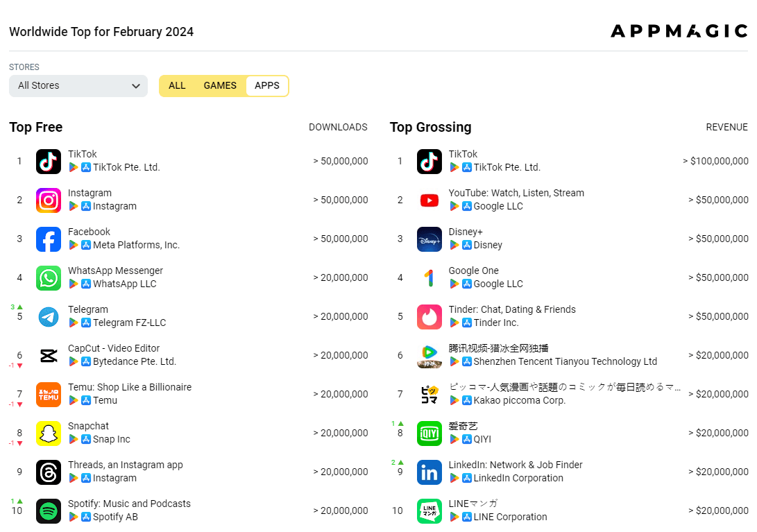This screenshot has height=532, width=757.
Task: Click the Top Free heading
Action: tap(35, 127)
